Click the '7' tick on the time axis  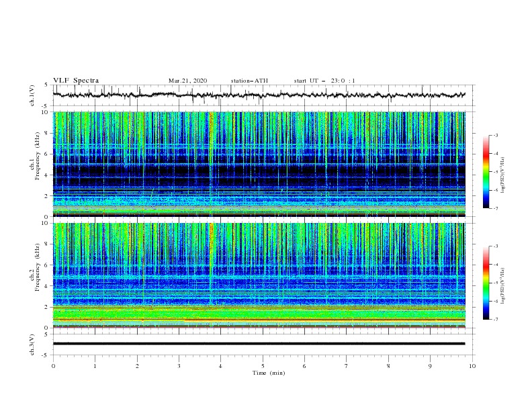coord(347,366)
